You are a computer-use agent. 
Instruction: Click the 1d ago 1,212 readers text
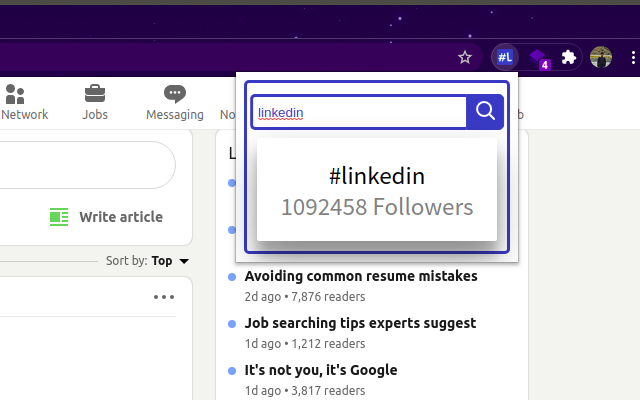(x=305, y=344)
